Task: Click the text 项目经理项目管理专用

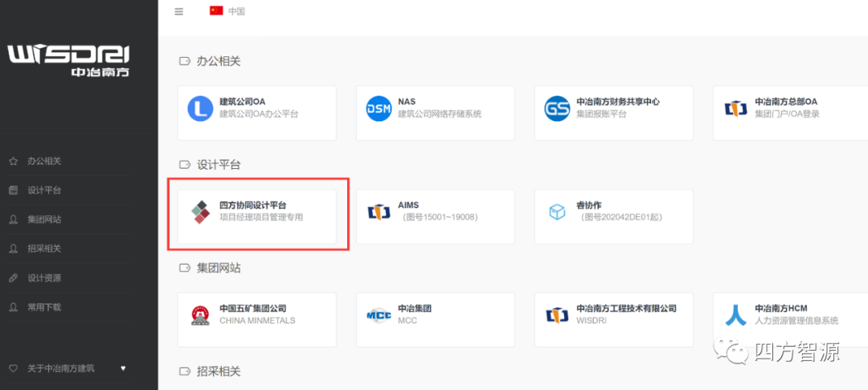Action: click(x=261, y=218)
